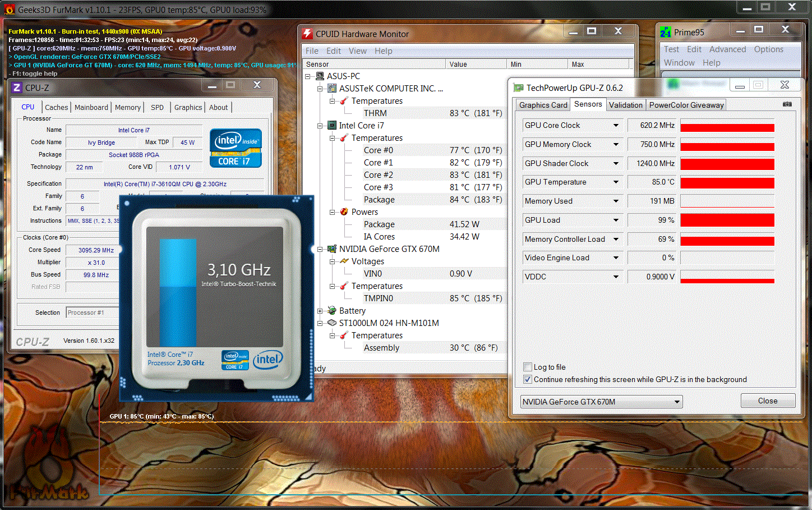Collapse the Voltages tree node

click(x=332, y=261)
